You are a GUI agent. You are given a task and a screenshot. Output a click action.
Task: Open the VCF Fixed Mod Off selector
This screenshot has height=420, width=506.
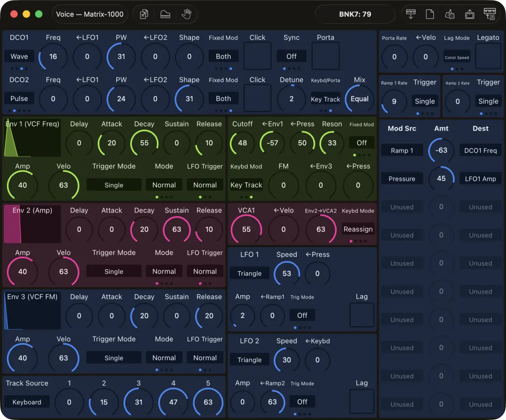tap(362, 143)
